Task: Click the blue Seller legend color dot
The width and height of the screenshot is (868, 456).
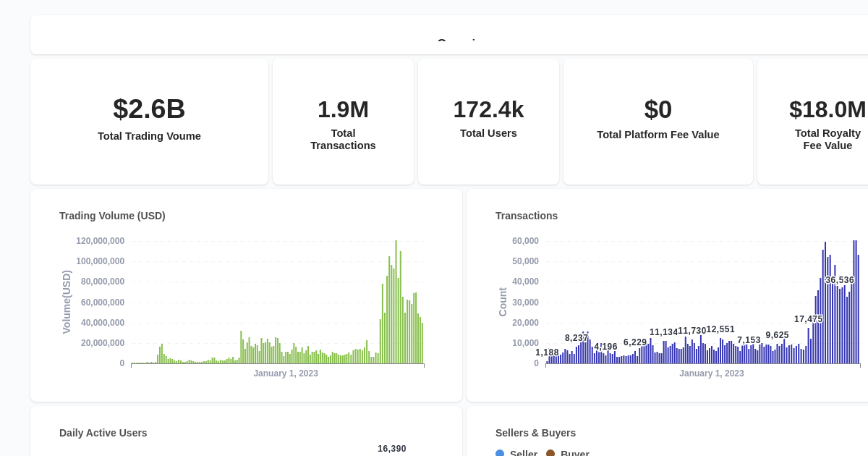Action: (x=500, y=454)
